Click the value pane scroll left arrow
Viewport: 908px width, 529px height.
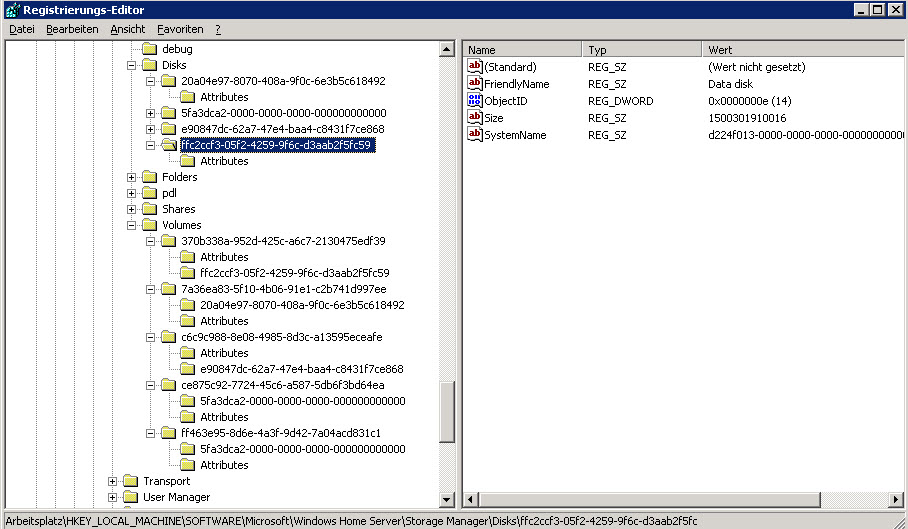(x=471, y=499)
